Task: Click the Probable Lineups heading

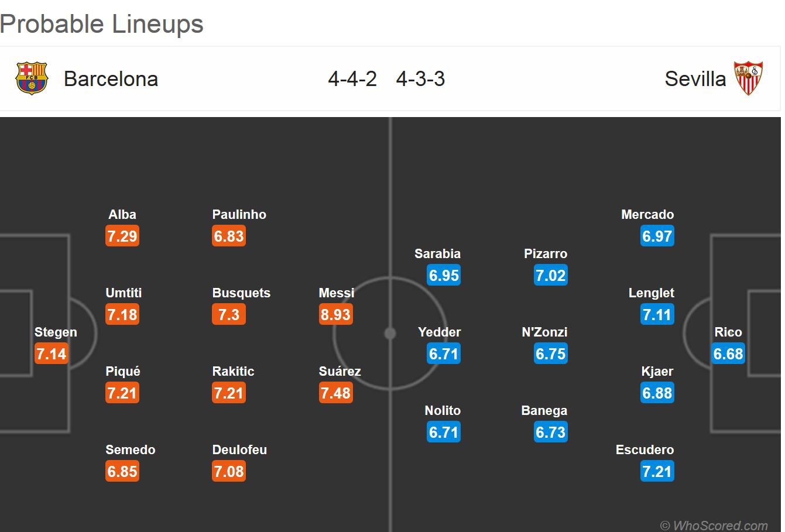Action: click(x=102, y=24)
